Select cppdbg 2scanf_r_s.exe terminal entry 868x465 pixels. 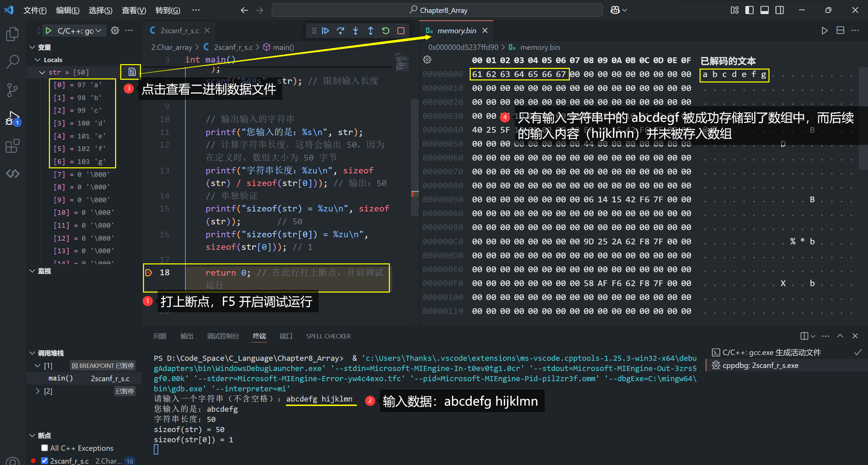pos(760,366)
